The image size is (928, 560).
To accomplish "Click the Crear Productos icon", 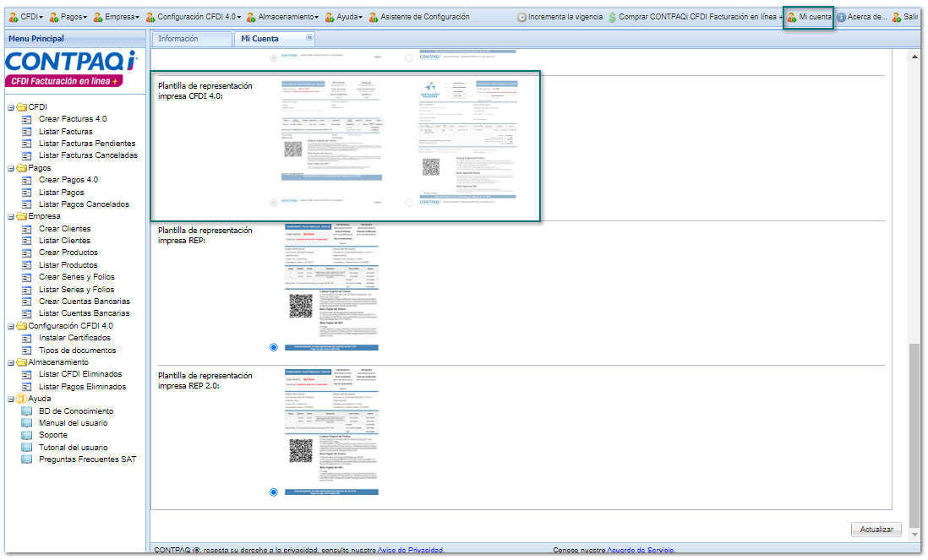I will (x=27, y=253).
